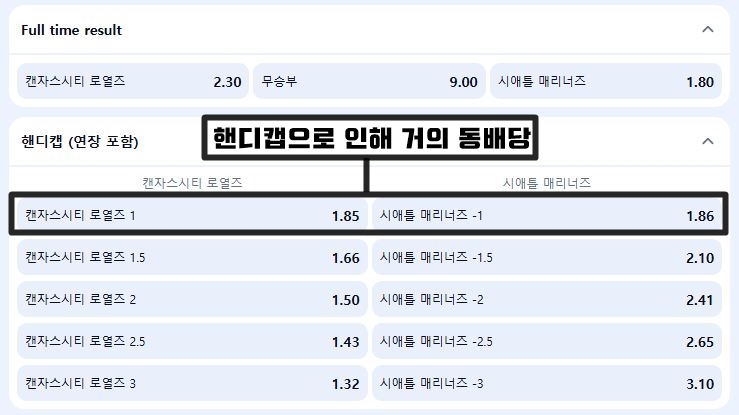The image size is (739, 415).
Task: Select 캔자스시티 로열즈 2.5 at 1.43
Action: click(x=191, y=341)
